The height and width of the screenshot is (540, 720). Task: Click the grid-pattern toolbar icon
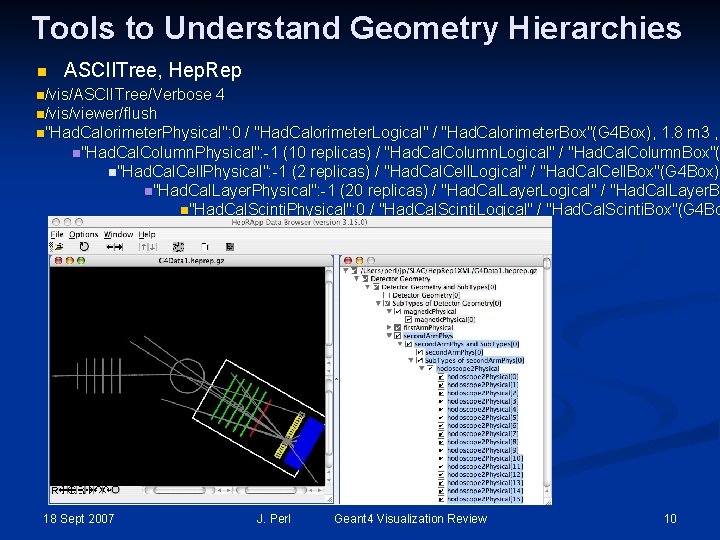pyautogui.click(x=178, y=247)
